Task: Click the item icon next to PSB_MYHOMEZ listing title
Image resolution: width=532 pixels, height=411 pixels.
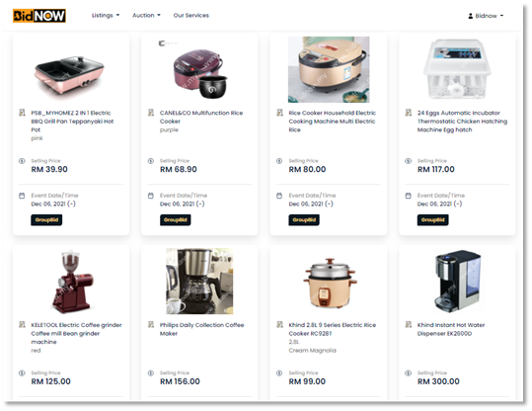Action: point(22,113)
